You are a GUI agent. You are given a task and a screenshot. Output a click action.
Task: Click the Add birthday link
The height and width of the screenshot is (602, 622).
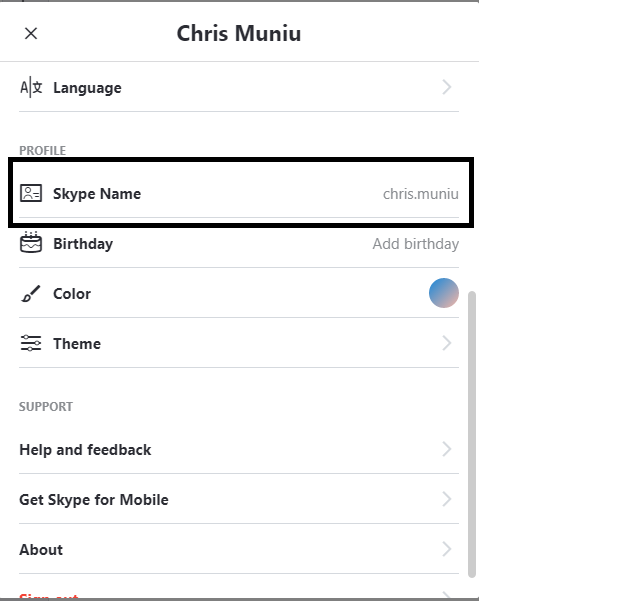click(x=415, y=244)
